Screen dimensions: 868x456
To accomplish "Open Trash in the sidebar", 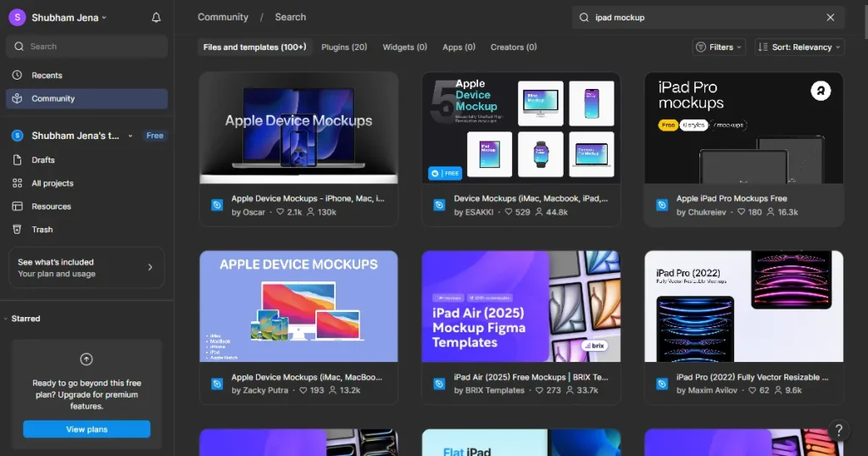I will click(87, 230).
